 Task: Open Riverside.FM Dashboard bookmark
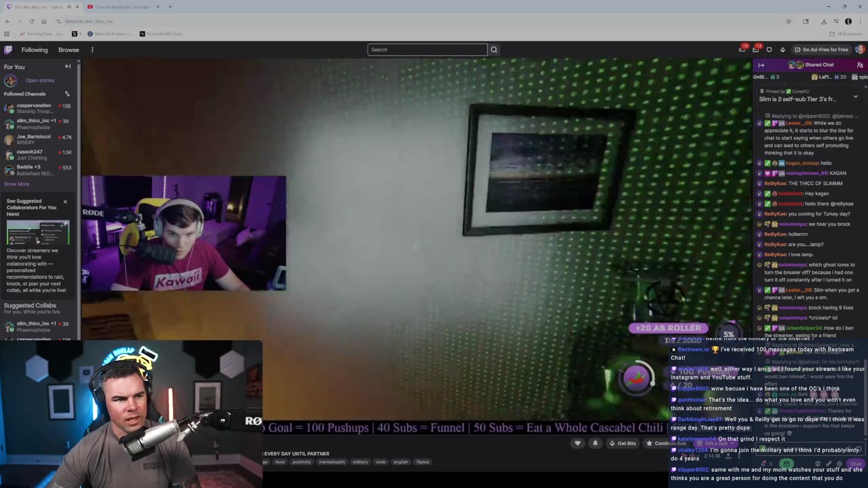pyautogui.click(x=162, y=33)
